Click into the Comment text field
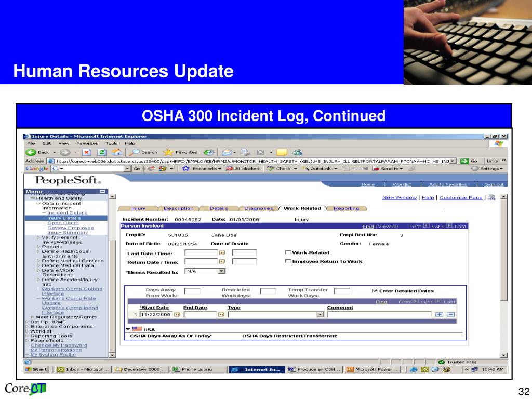This screenshot has width=532, height=399. point(379,314)
